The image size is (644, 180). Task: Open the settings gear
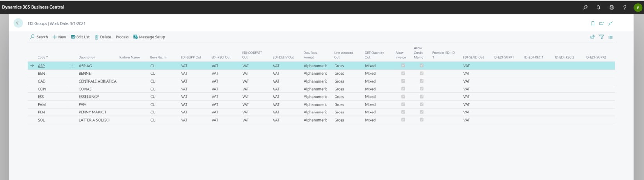tap(612, 7)
